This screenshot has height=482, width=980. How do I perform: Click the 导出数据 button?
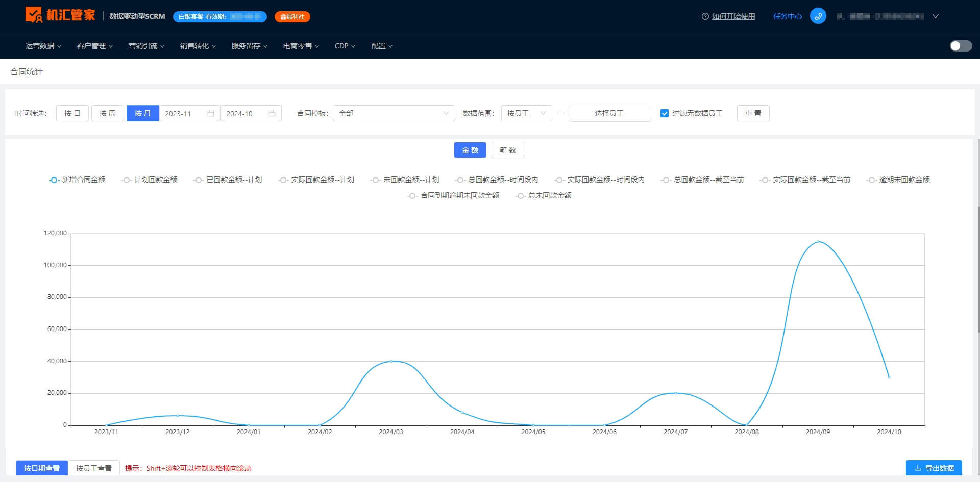pos(934,468)
